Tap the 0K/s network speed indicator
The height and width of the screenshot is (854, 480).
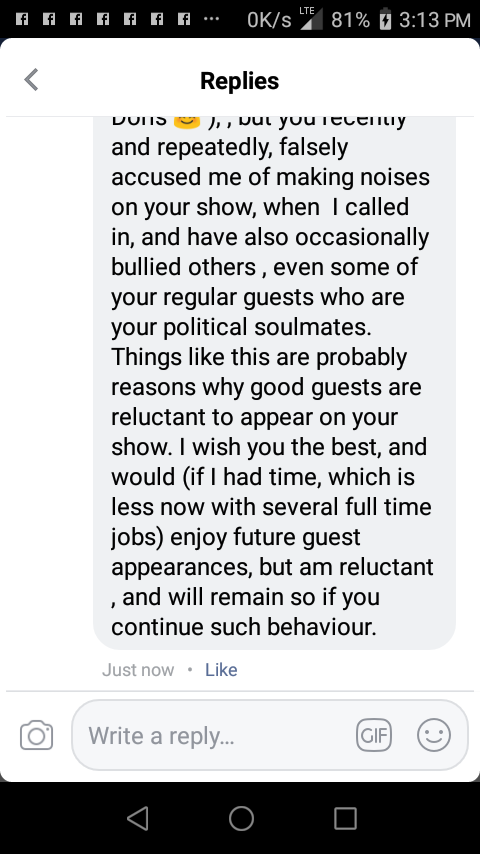[x=269, y=20]
